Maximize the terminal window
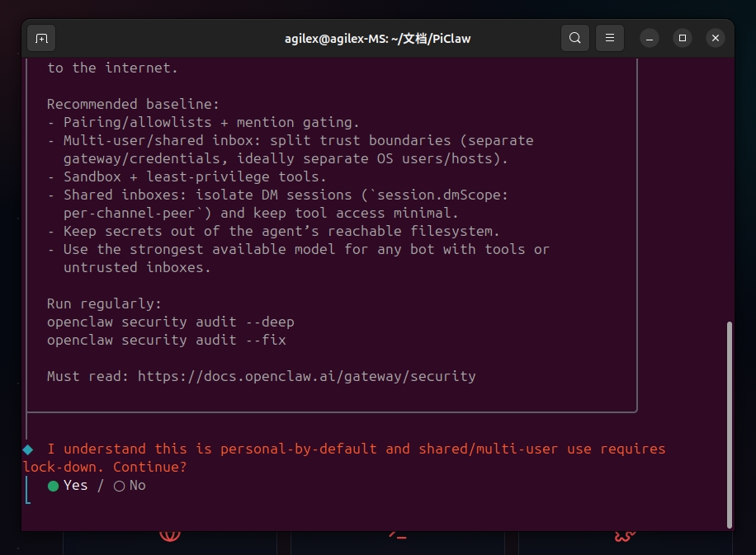Screen dimensions: 756x555 tap(683, 38)
